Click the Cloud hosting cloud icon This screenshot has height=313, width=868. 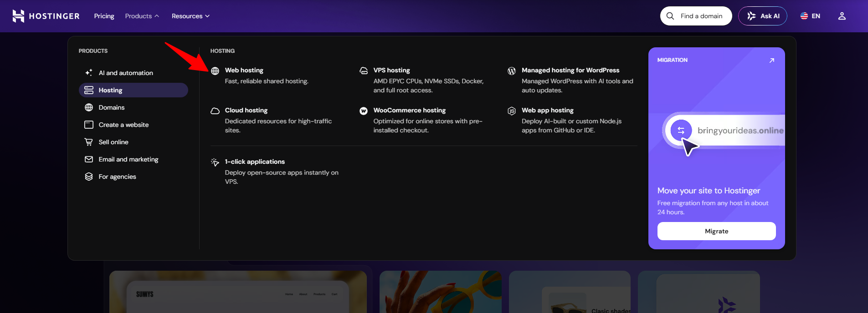point(215,111)
